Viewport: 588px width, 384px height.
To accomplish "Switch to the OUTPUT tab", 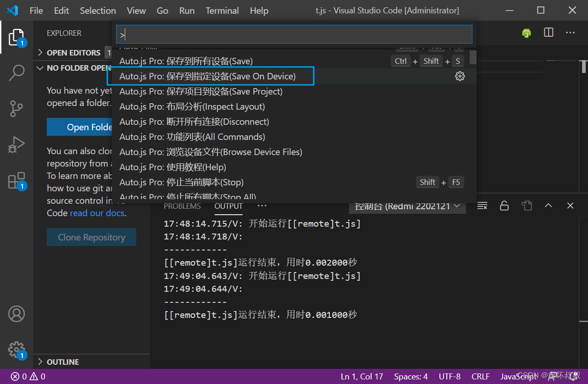I will (228, 206).
